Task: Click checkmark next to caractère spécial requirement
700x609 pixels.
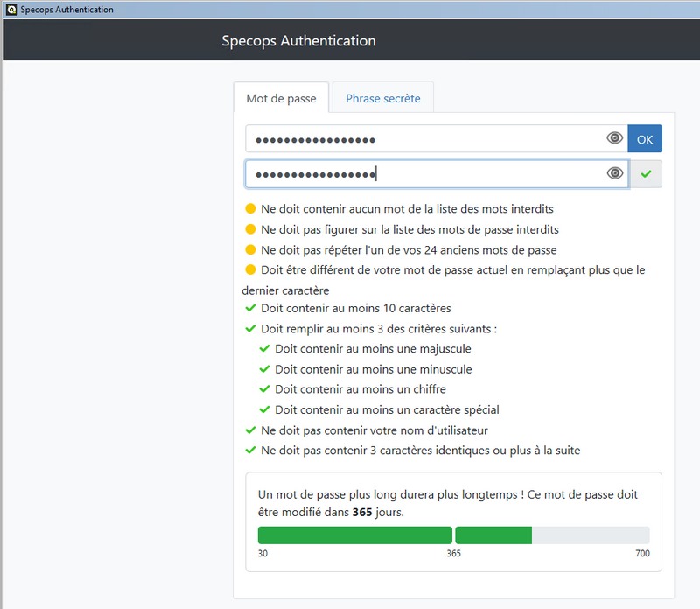Action: (x=264, y=409)
